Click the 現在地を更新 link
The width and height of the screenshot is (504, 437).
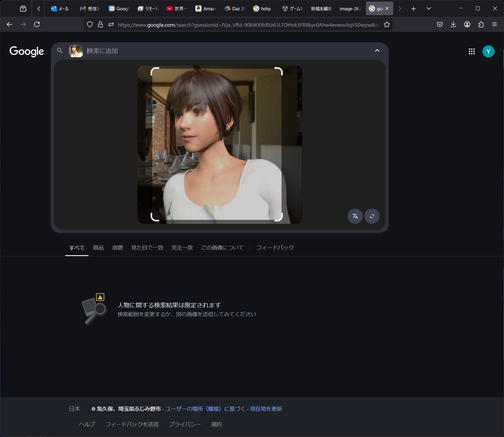click(266, 409)
